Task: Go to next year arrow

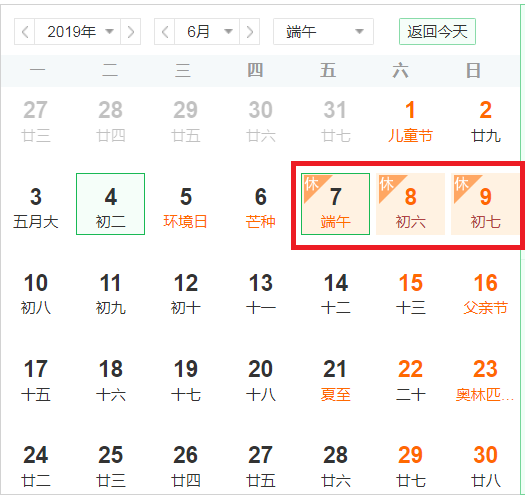Action: click(131, 32)
